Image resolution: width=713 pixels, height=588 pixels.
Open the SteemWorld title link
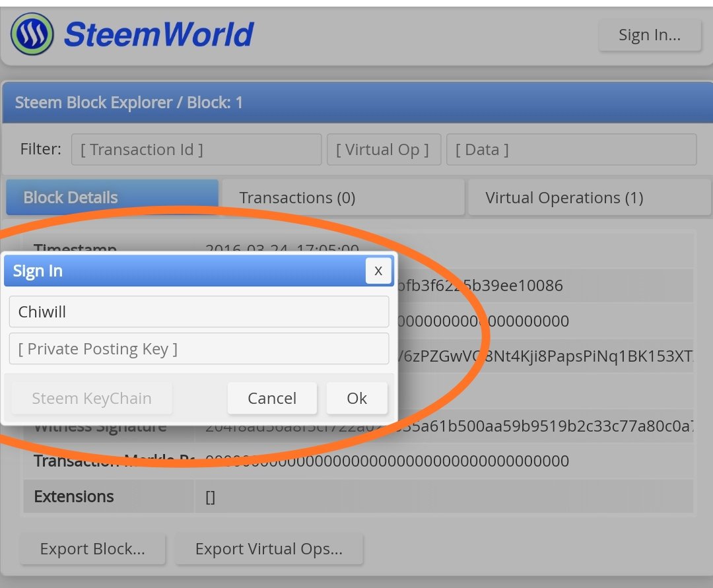point(158,34)
